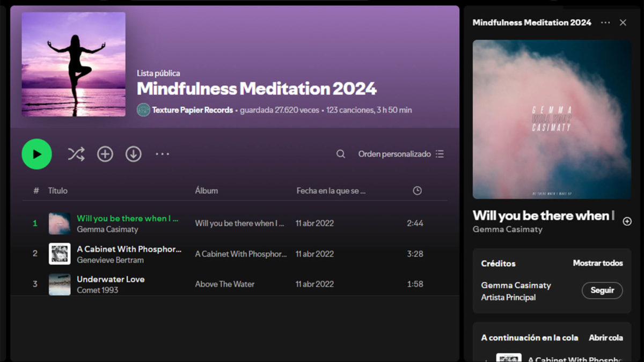Click Abrir cola to open queue
Viewport: 644px width, 362px height.
click(x=606, y=338)
